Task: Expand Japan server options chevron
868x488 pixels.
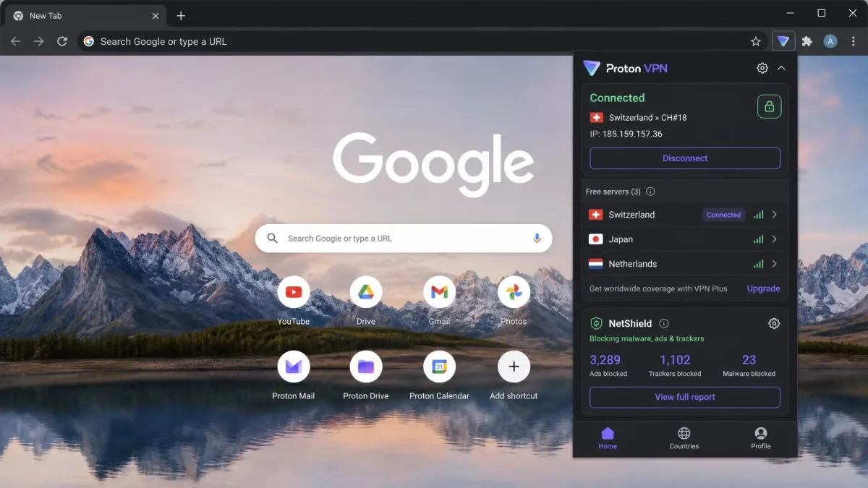Action: click(774, 239)
